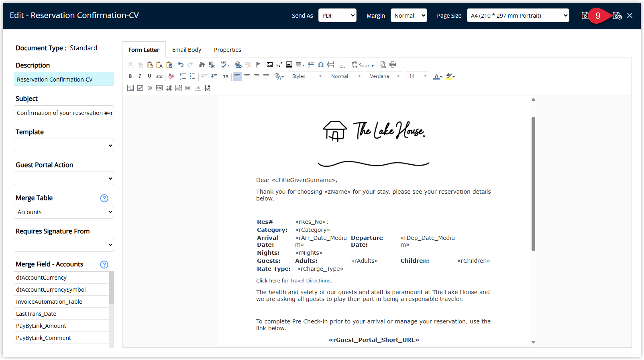The width and height of the screenshot is (644, 360).
Task: Click Paste as plain text icon
Action: [x=159, y=65]
